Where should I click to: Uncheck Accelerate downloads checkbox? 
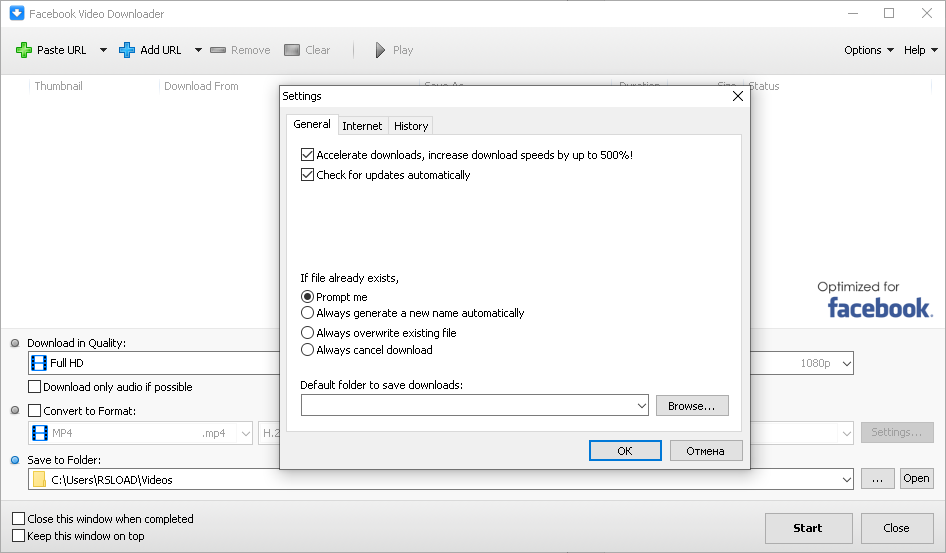click(x=307, y=155)
